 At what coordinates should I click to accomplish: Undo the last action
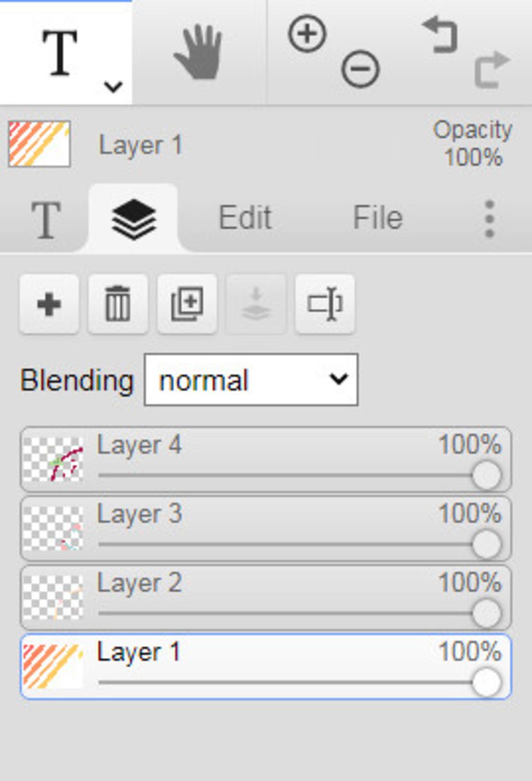[440, 34]
